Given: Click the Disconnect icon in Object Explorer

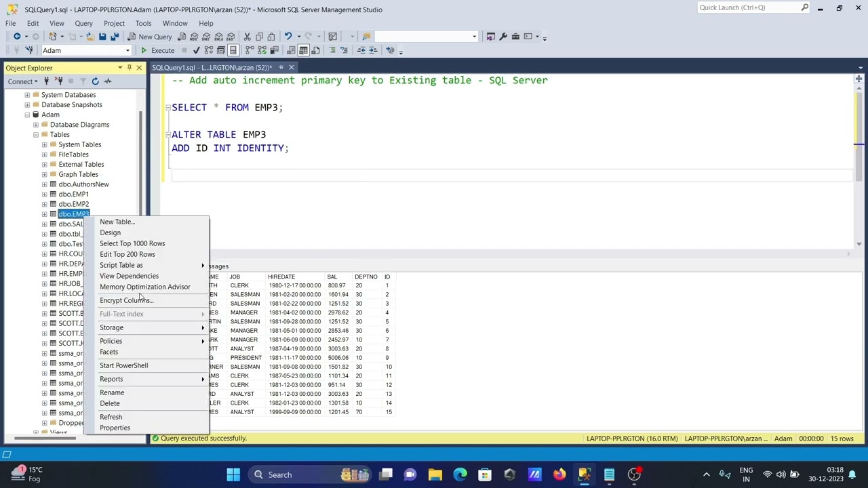Looking at the screenshot, I should point(58,81).
